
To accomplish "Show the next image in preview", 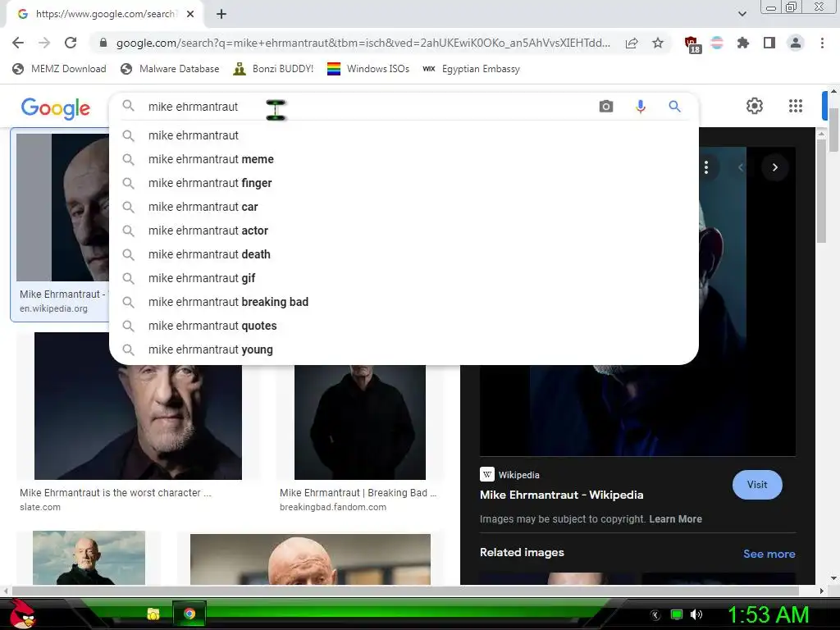I will pos(774,167).
